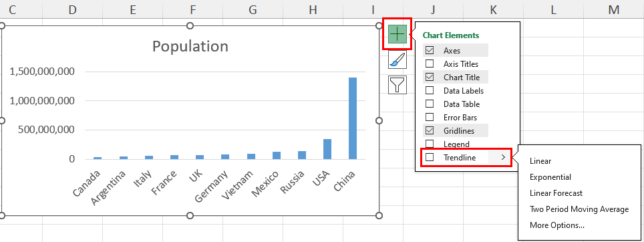Click the bottom-right chart corner handle

(x=379, y=215)
